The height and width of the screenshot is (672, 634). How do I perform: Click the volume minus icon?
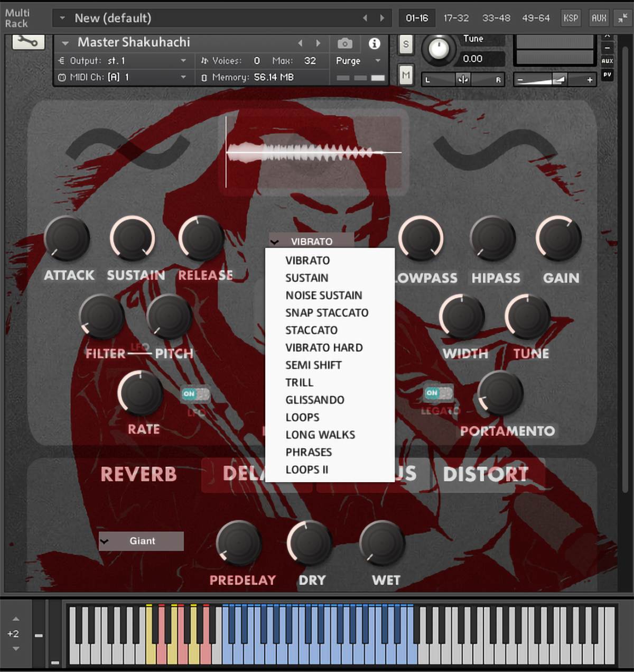click(x=520, y=80)
